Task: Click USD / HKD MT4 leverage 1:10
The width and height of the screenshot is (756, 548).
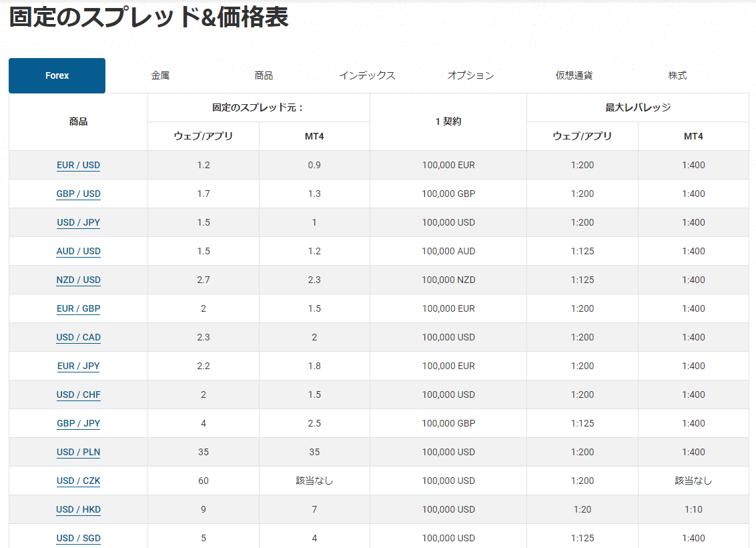Action: click(x=693, y=509)
